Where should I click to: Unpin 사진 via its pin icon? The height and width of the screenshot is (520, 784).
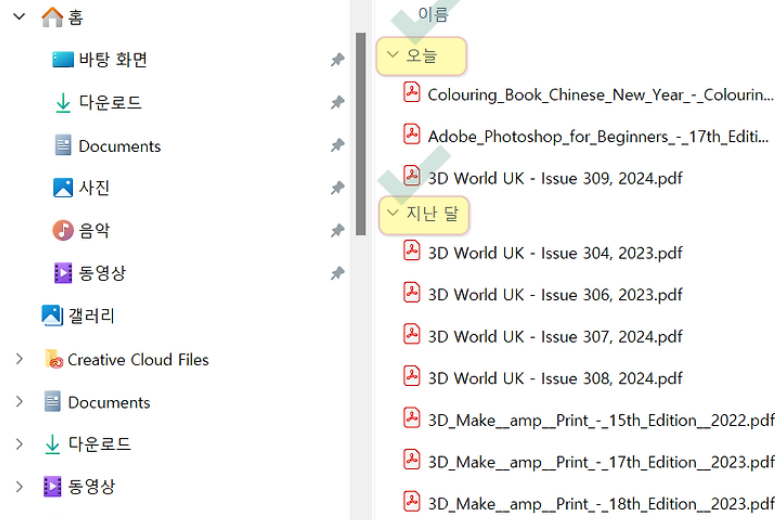pyautogui.click(x=338, y=188)
